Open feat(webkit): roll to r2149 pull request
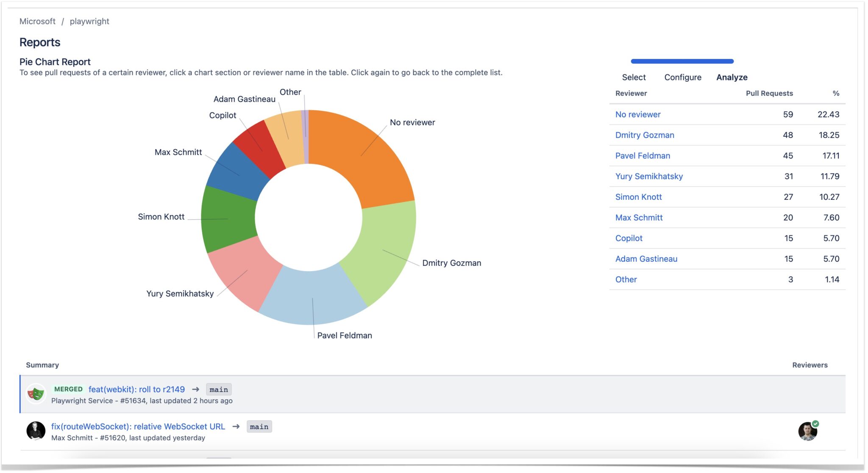Viewport: 868px width, 473px height. point(136,389)
